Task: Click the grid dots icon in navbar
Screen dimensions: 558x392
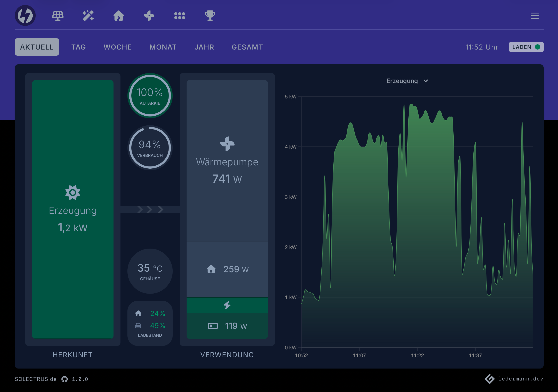Action: (180, 15)
